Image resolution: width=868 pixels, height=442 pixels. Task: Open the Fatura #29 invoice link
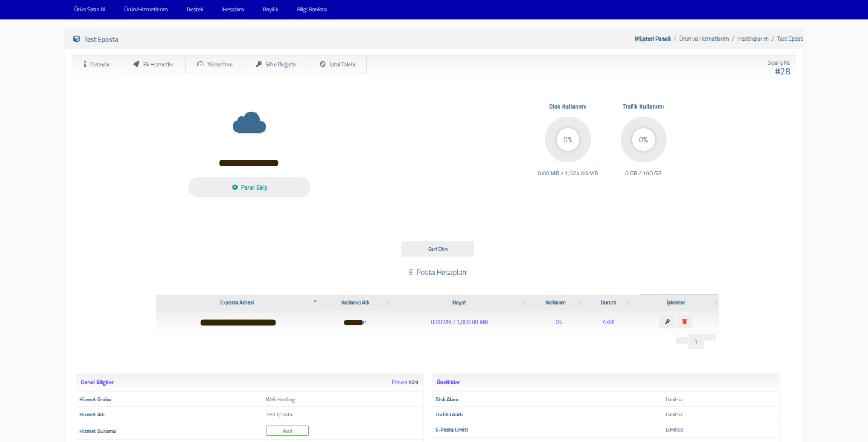[x=405, y=382]
